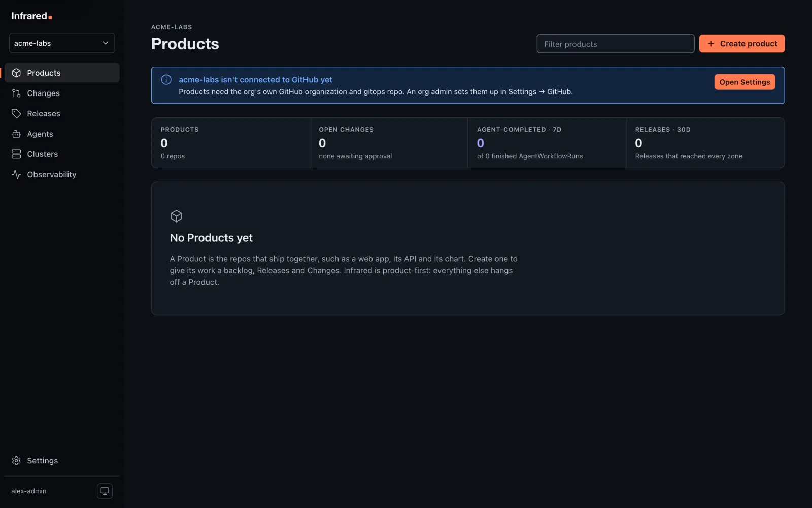Click the Agent-Completed 7D stat value

tap(480, 143)
